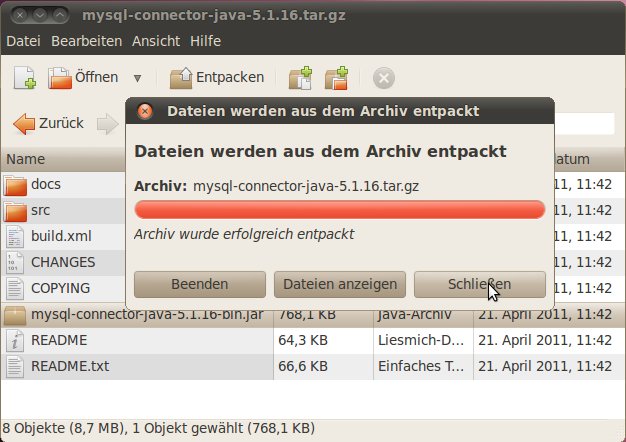Close the extraction dialog with red X
626x442 pixels.
click(145, 110)
